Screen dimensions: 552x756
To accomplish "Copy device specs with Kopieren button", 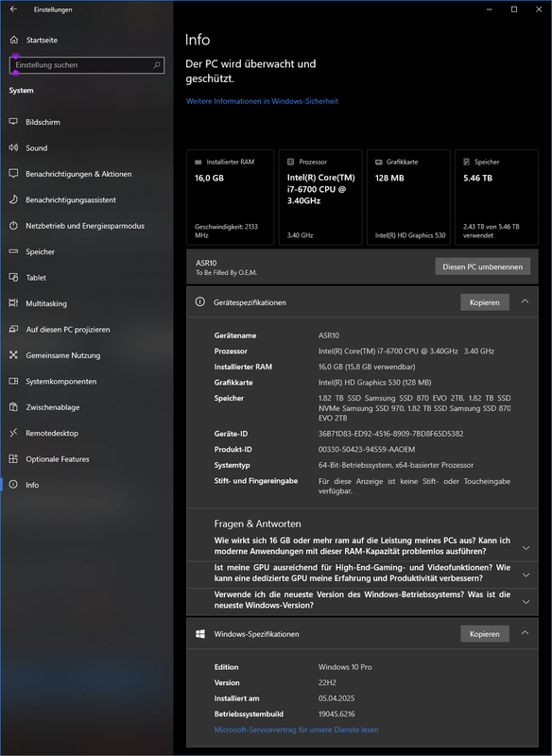I will pyautogui.click(x=485, y=302).
